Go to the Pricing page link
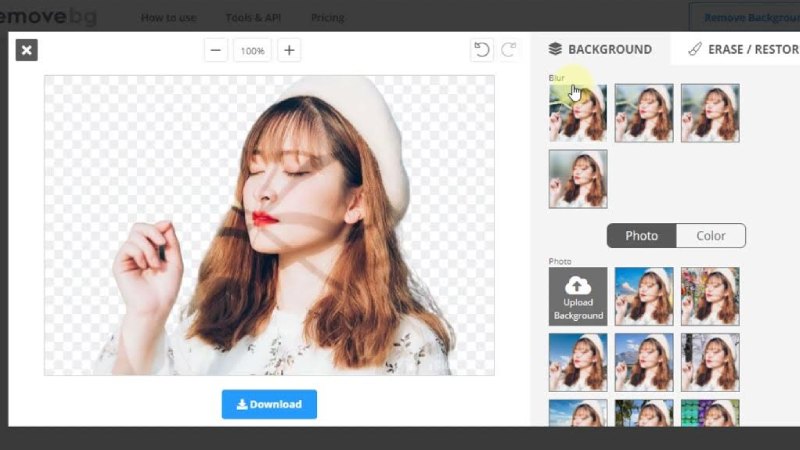This screenshot has height=450, width=800. pyautogui.click(x=327, y=17)
